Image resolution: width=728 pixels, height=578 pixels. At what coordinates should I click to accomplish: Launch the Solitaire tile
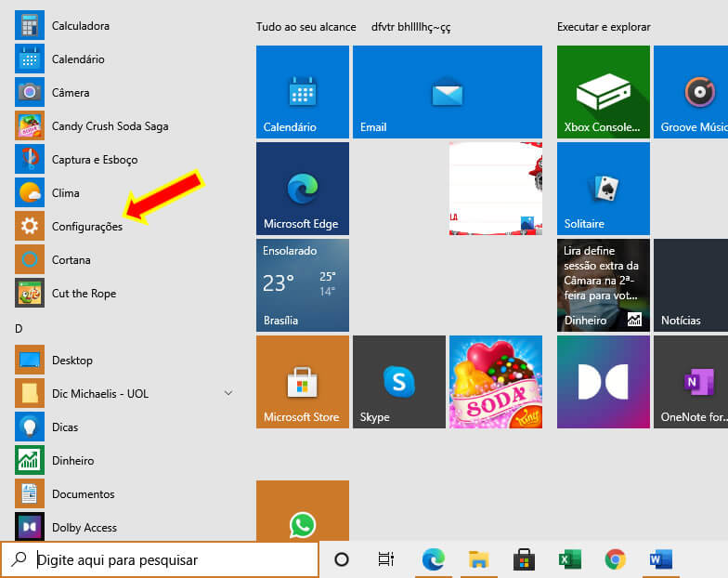pos(604,188)
